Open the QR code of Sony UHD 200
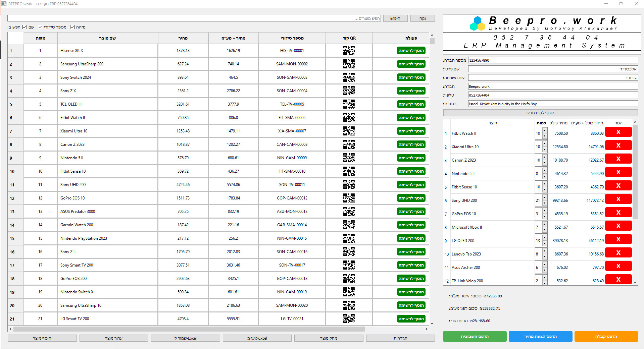Screen dimensions: 644x349 (x=349, y=185)
